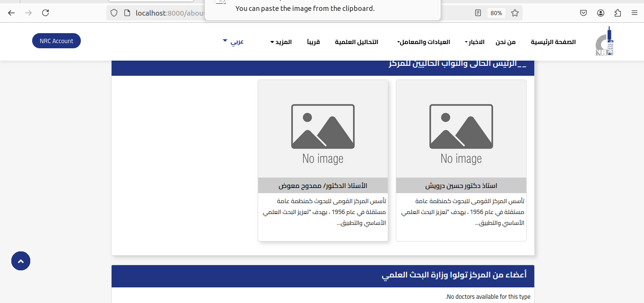Reload the page with refresh icon
This screenshot has width=644, height=303.
point(45,13)
